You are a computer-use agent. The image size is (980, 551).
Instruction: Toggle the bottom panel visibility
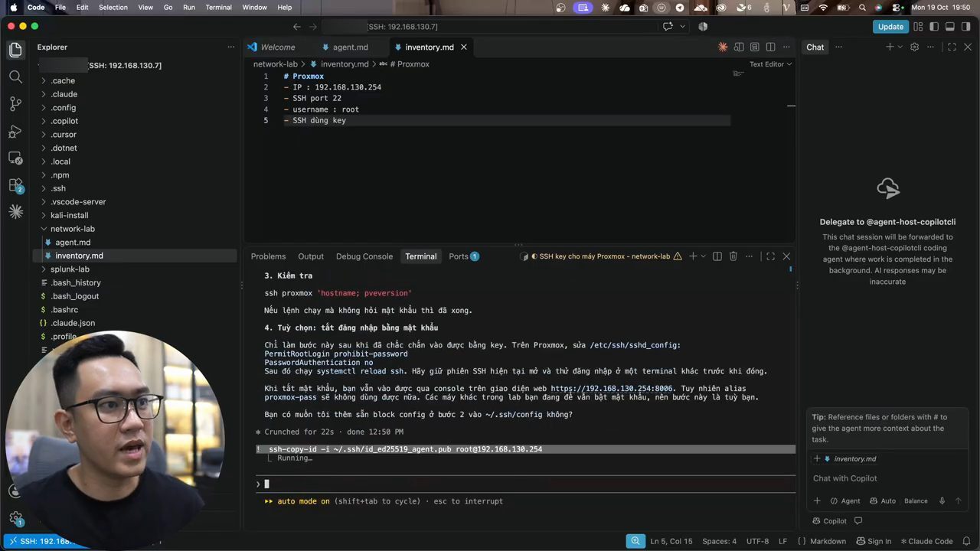click(950, 27)
